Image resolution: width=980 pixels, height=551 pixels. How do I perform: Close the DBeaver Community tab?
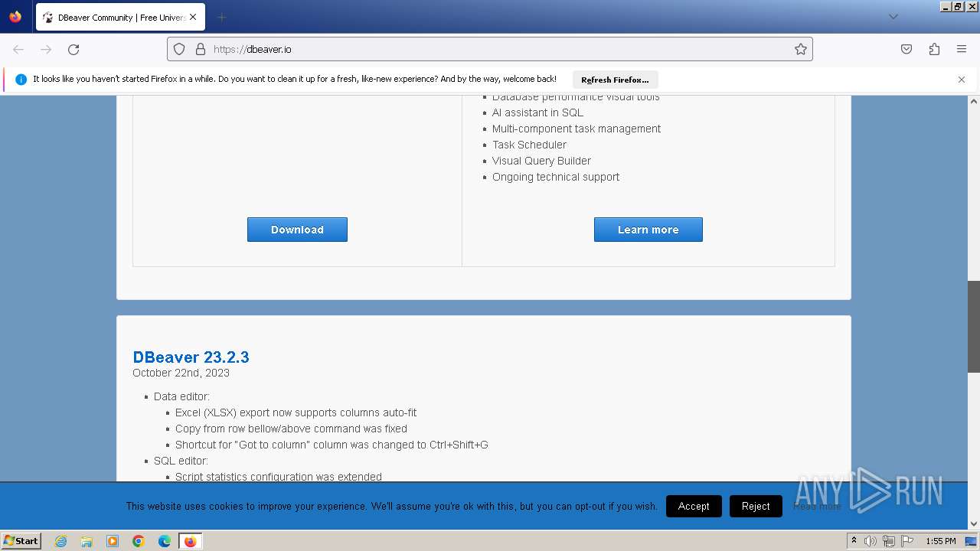(x=193, y=17)
